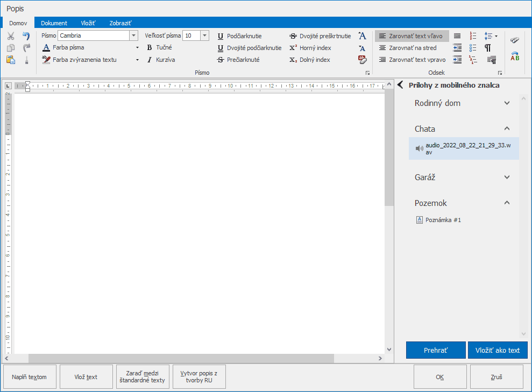
Task: Expand the Rodinný dom section
Action: (507, 103)
